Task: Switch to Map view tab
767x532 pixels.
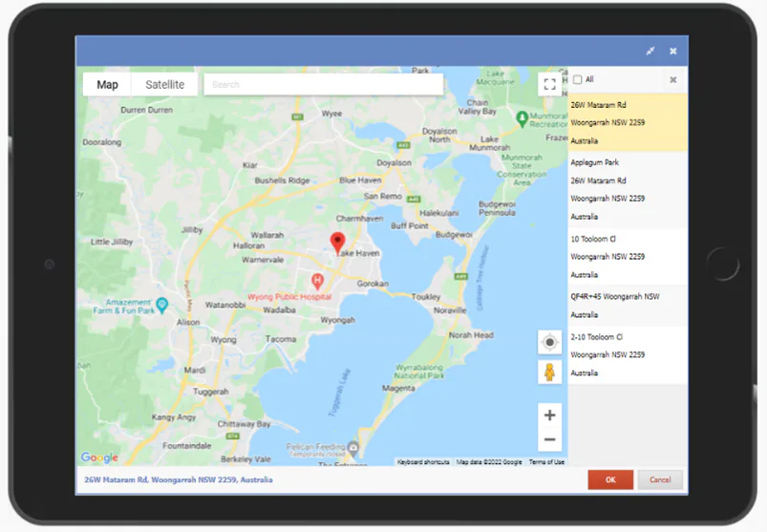Action: click(x=107, y=85)
